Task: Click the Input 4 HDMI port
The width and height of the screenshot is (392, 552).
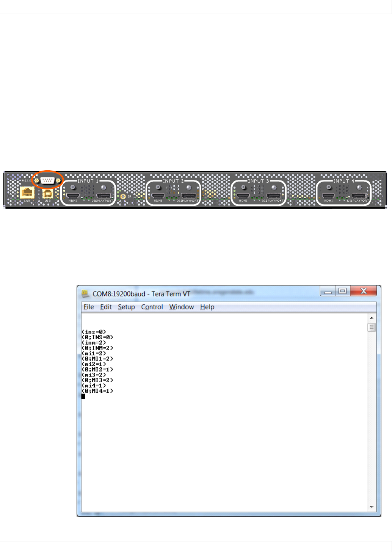Action: coord(328,196)
